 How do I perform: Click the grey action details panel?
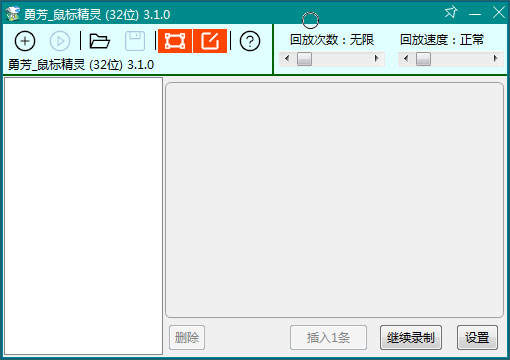[334, 200]
